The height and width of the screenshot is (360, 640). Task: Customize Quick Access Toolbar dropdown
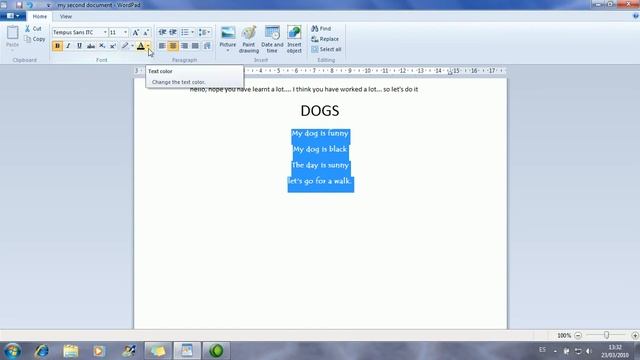[49, 5]
